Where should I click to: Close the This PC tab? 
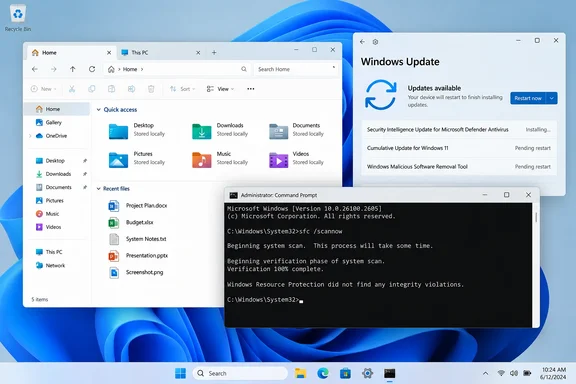(198, 53)
